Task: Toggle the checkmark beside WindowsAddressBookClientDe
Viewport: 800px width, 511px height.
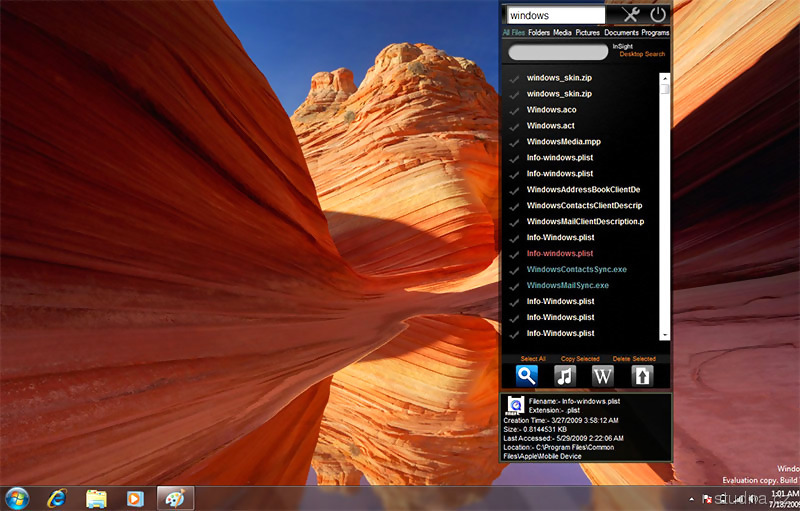Action: (514, 190)
